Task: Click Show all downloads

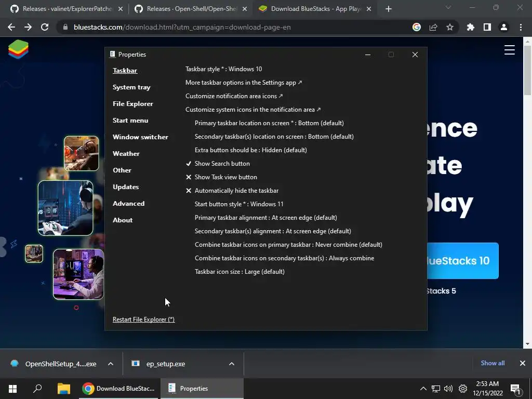Action: coord(493,363)
